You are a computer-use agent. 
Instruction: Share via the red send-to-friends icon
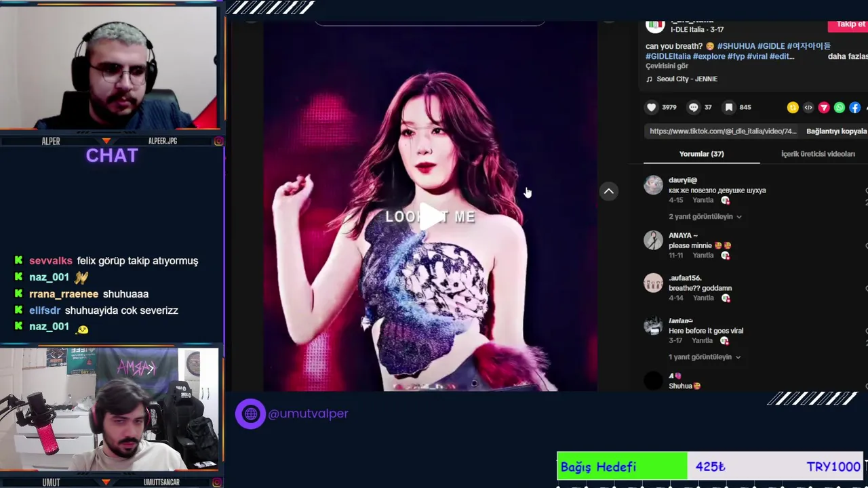coord(824,107)
